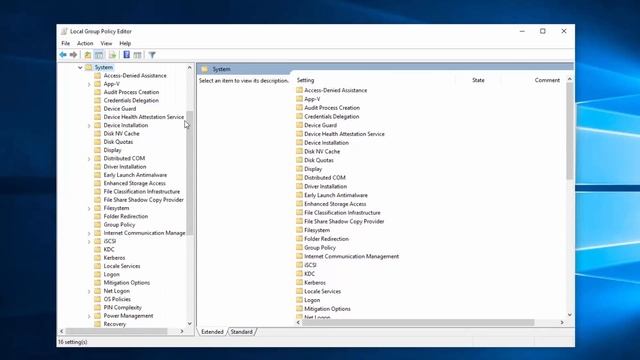Click PIN Complexity folder icon in tree

point(98,307)
